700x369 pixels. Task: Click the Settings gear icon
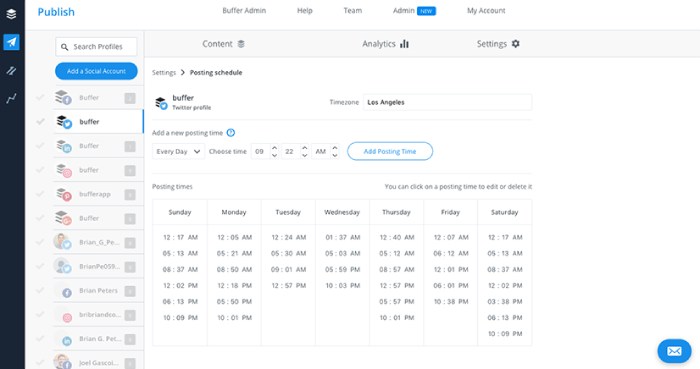[x=516, y=44]
